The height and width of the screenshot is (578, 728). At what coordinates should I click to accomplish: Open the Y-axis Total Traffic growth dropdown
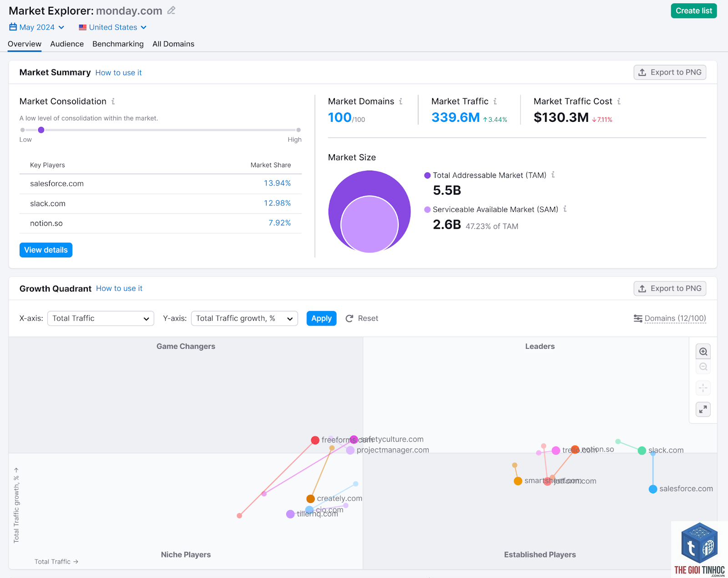click(244, 318)
